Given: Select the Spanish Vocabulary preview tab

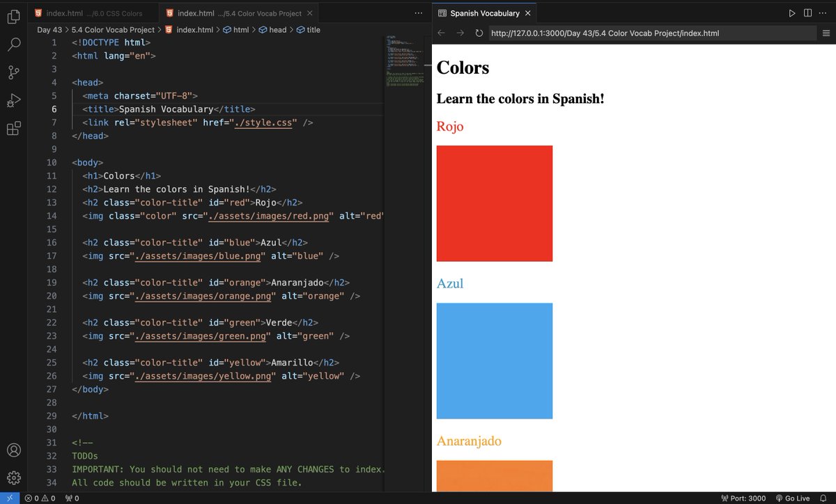Looking at the screenshot, I should [x=485, y=13].
